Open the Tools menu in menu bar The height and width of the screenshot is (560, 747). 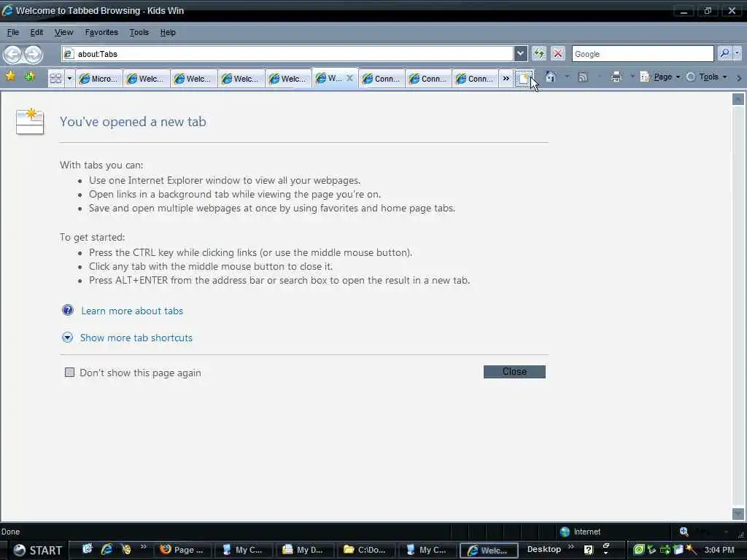pyautogui.click(x=139, y=32)
